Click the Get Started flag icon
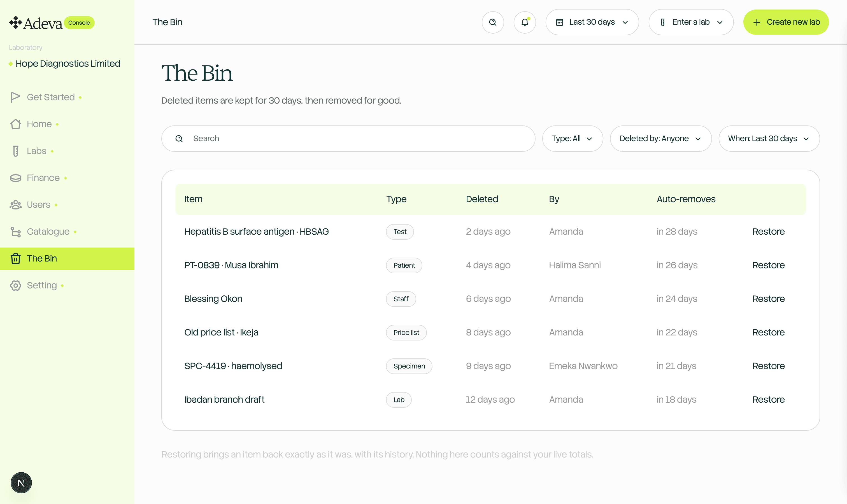Viewport: 847px width, 504px height. [15, 97]
